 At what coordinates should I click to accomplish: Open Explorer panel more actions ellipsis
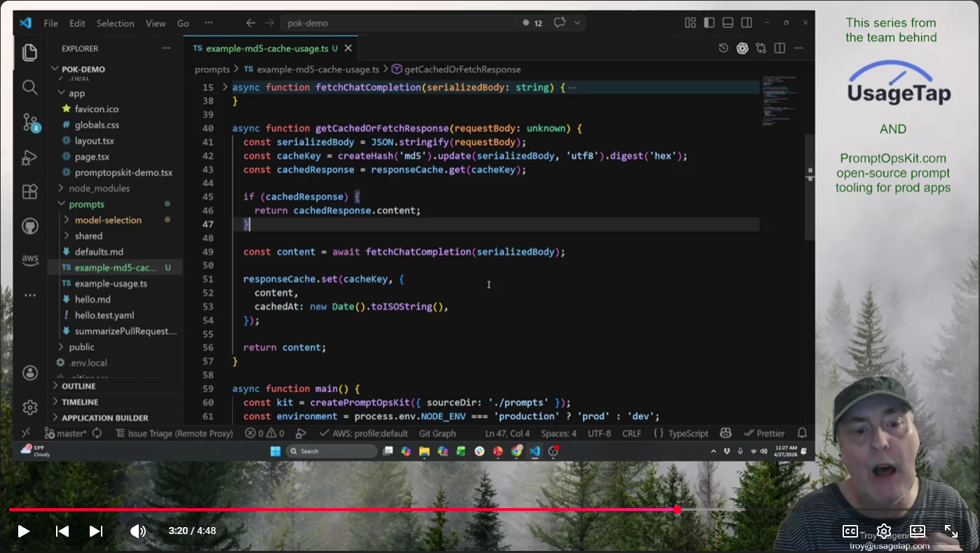[x=166, y=48]
